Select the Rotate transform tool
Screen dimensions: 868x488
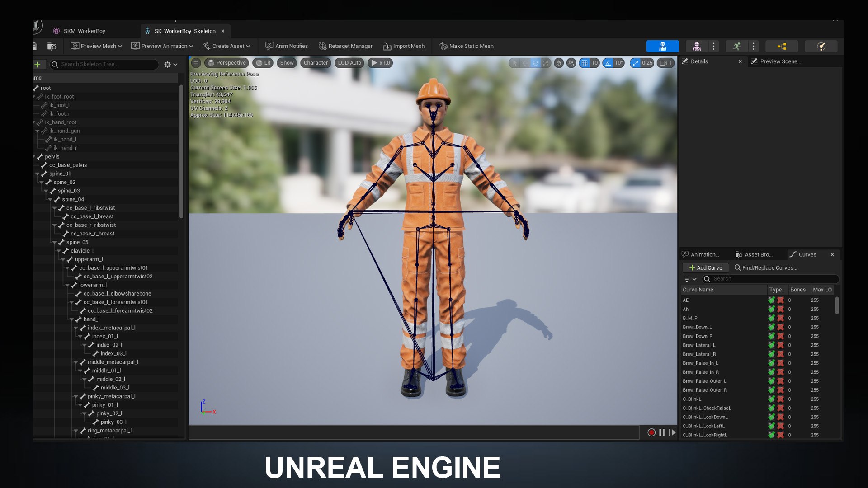(535, 63)
